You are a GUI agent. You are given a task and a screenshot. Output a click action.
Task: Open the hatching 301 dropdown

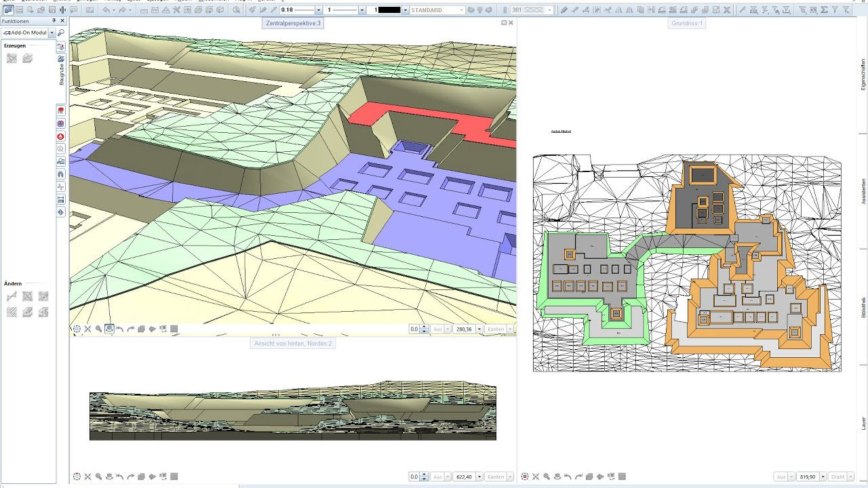coord(549,10)
